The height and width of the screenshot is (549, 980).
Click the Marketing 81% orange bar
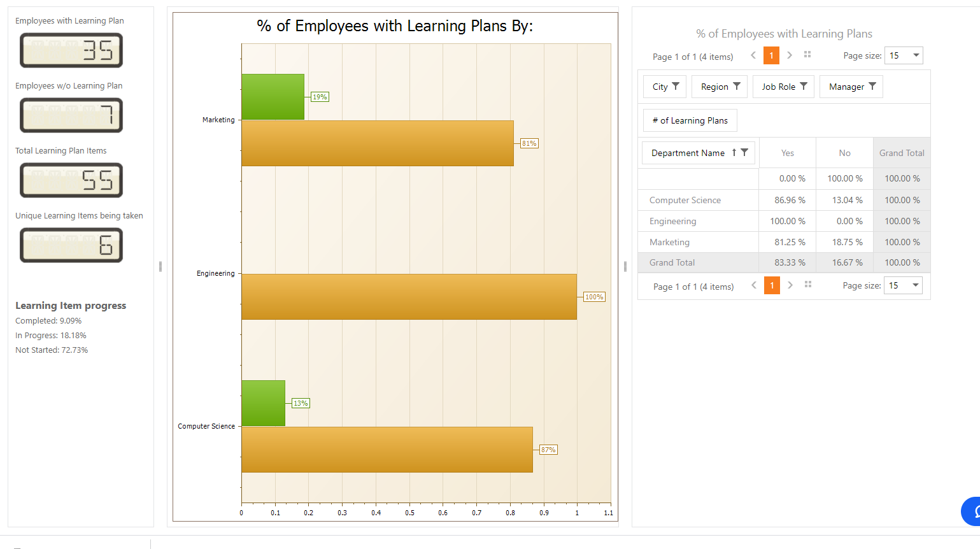click(x=377, y=143)
